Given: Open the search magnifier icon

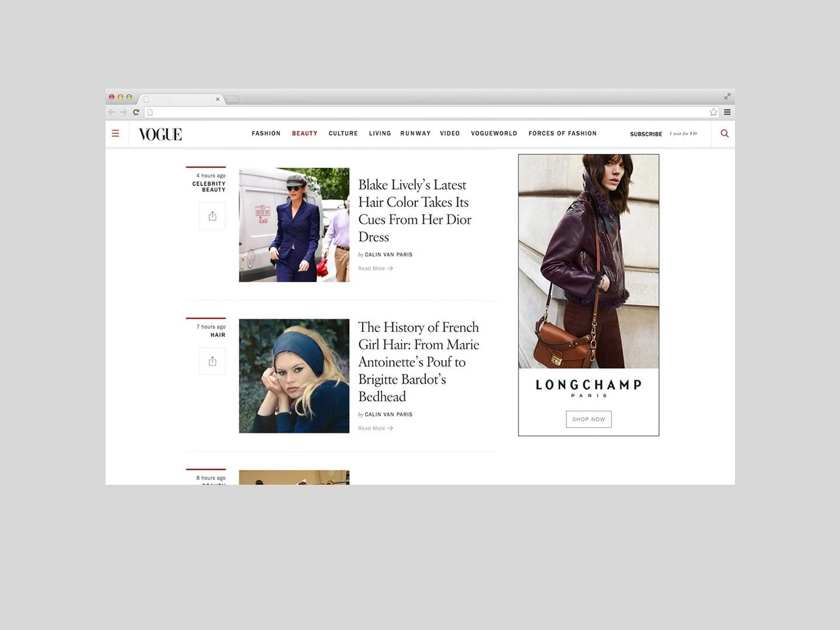Looking at the screenshot, I should [x=724, y=134].
